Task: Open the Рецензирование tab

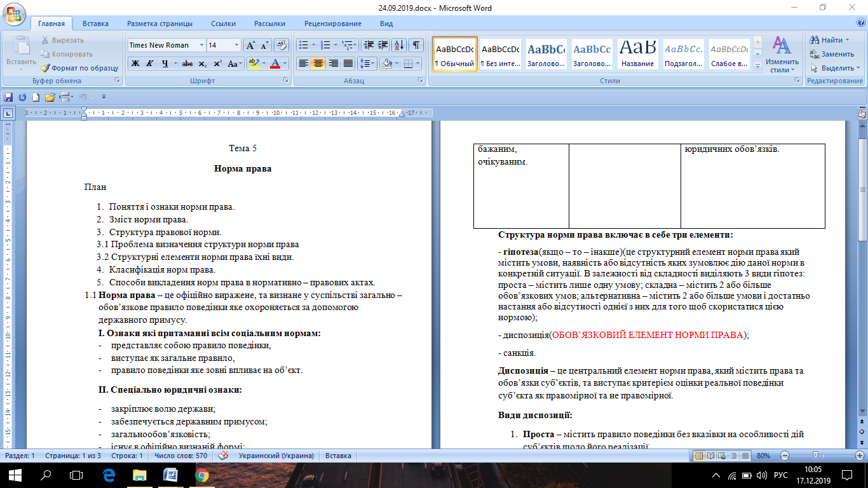Action: pos(332,24)
